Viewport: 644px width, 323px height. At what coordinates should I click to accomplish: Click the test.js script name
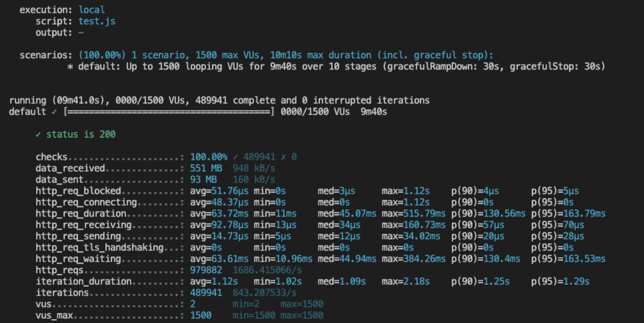(97, 22)
